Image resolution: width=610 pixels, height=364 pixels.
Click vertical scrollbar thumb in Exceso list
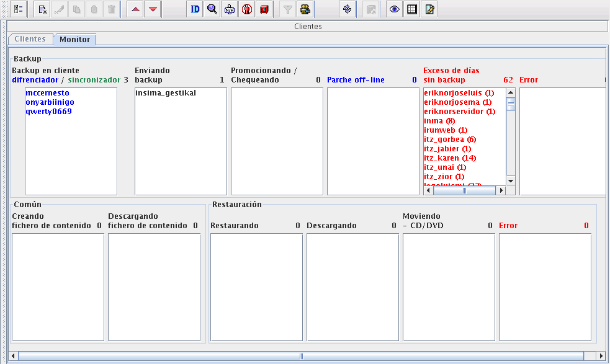pyautogui.click(x=511, y=104)
